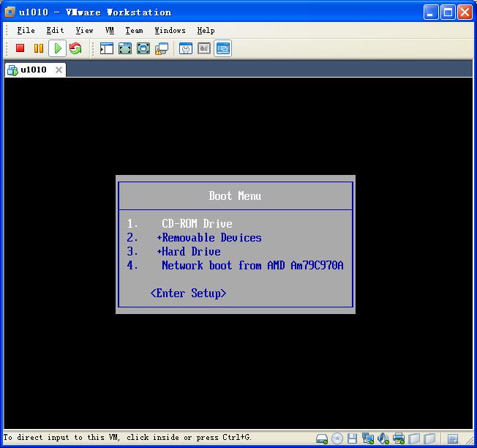Click the floppy drive status icon
Viewport: 477px width, 448px height.
[353, 438]
